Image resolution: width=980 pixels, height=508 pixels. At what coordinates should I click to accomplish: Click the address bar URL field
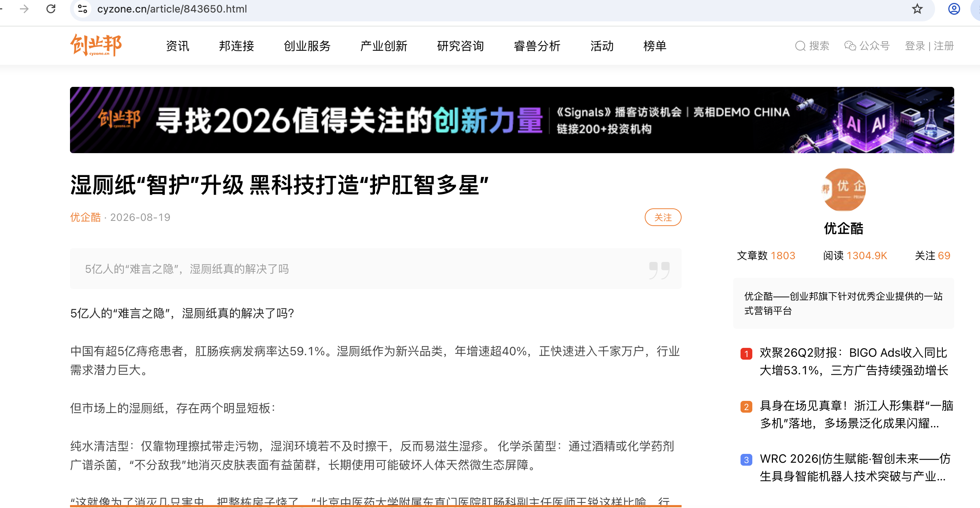pyautogui.click(x=494, y=9)
